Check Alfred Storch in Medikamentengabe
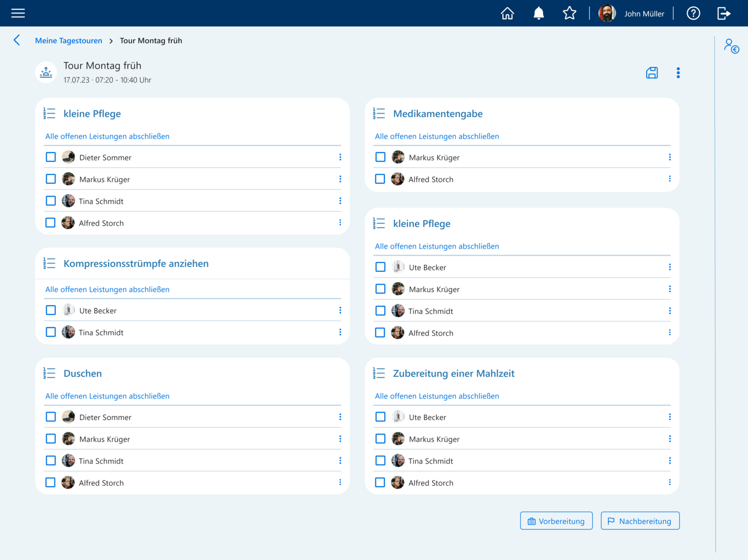The width and height of the screenshot is (748, 560). [380, 179]
